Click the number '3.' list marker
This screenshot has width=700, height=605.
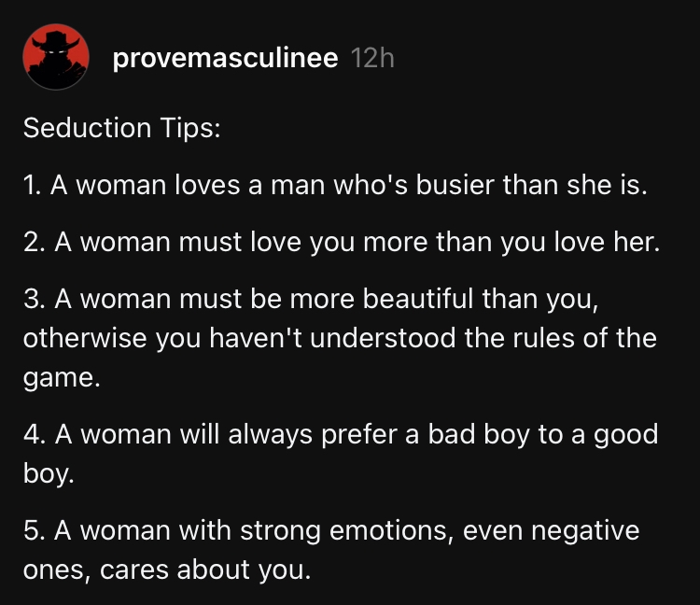(x=35, y=299)
